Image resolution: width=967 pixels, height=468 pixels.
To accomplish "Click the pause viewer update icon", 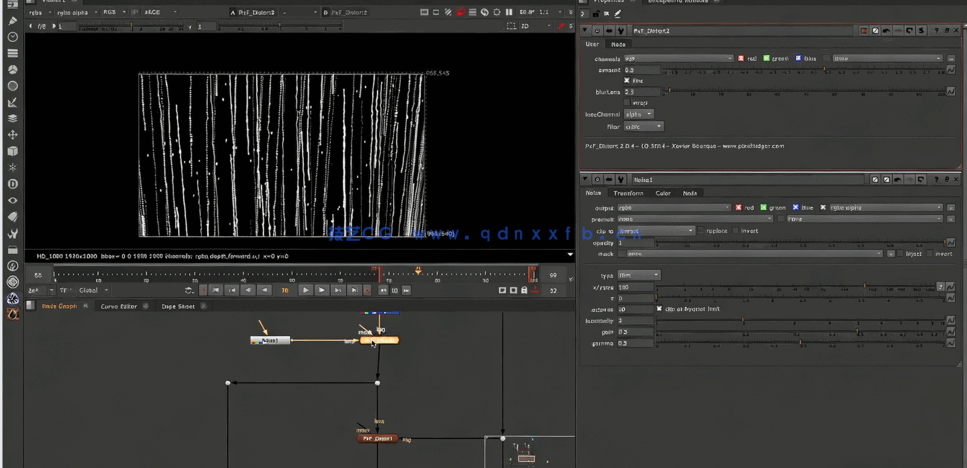I will click(x=509, y=12).
